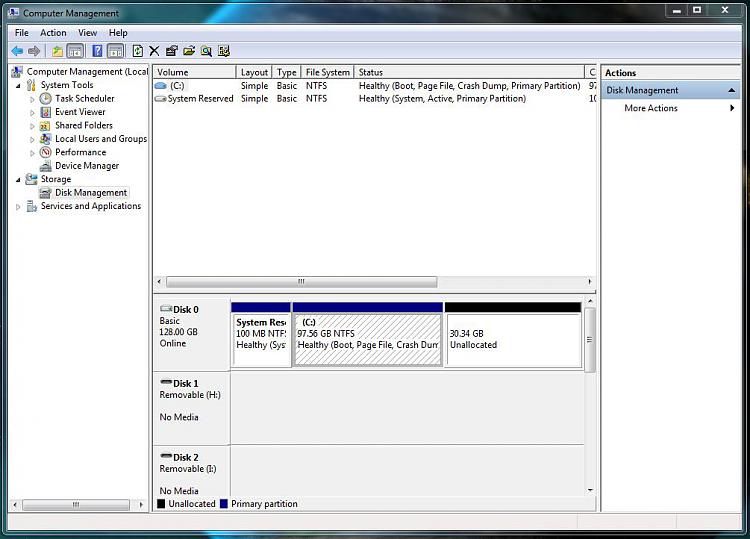The height and width of the screenshot is (539, 750).
Task: Click the Up one level folder icon
Action: click(x=57, y=51)
